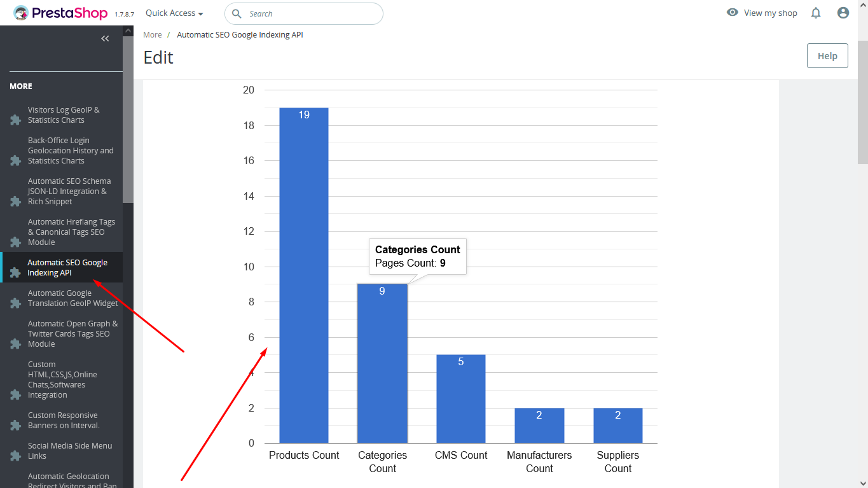Click the CMS Count bar

(461, 399)
